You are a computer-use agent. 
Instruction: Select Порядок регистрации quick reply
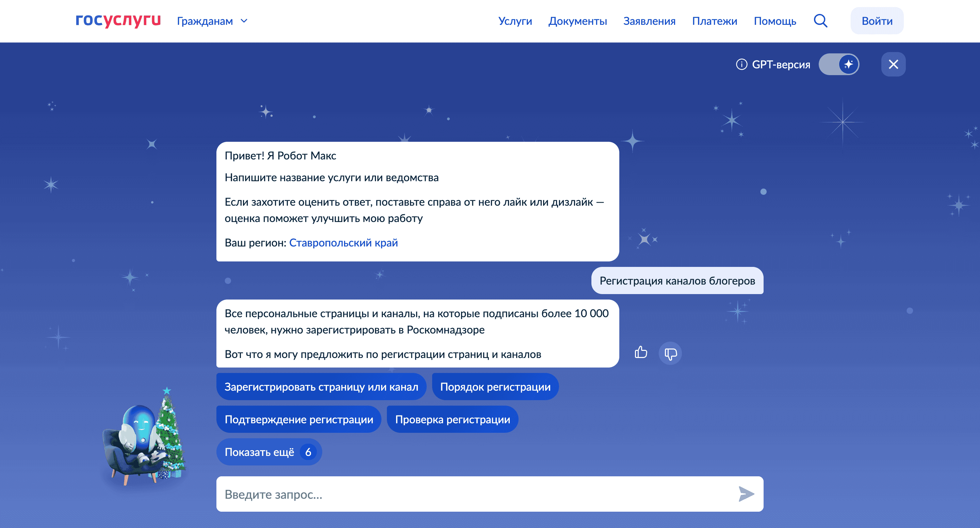tap(495, 387)
